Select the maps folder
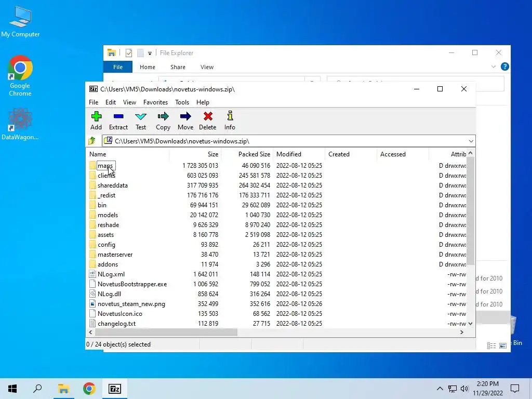The image size is (532, 399). (x=105, y=166)
